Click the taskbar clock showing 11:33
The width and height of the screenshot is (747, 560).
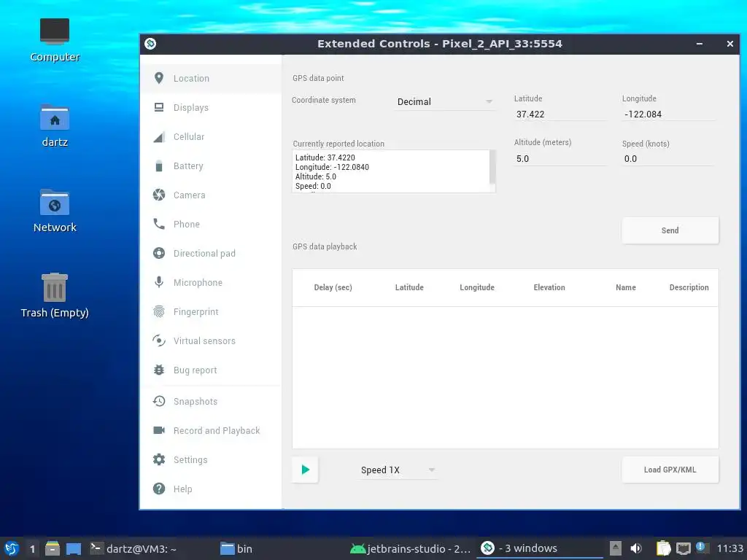729,548
